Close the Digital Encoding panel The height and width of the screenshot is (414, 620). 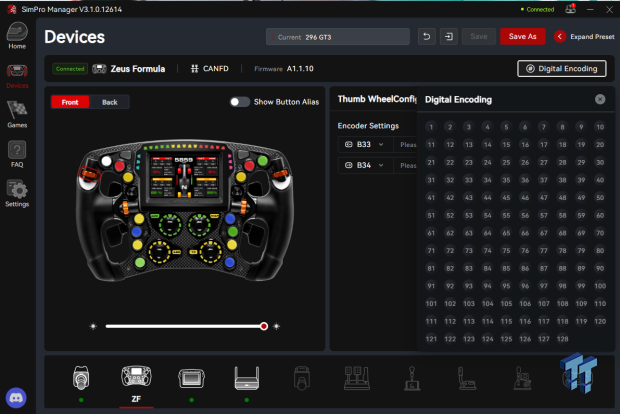coord(600,99)
